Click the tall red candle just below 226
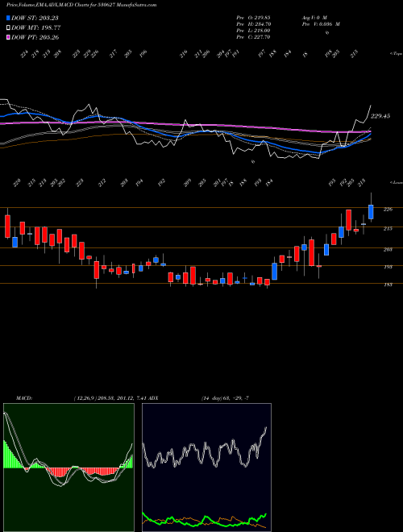The image size is (403, 532). pyautogui.click(x=348, y=220)
